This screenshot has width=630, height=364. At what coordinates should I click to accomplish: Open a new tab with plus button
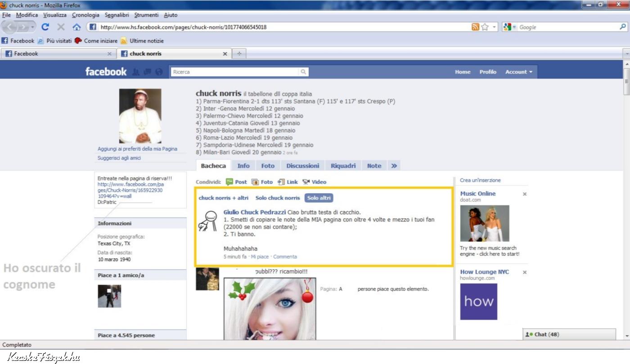click(x=239, y=53)
